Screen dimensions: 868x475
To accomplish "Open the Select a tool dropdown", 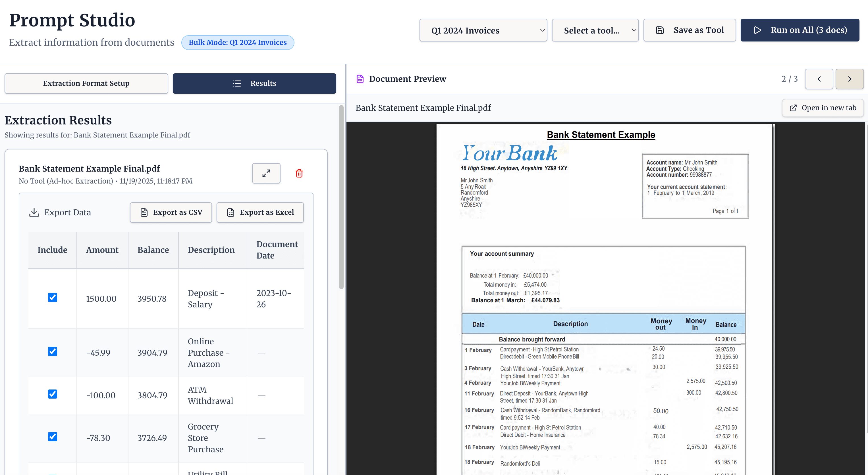I will 595,30.
